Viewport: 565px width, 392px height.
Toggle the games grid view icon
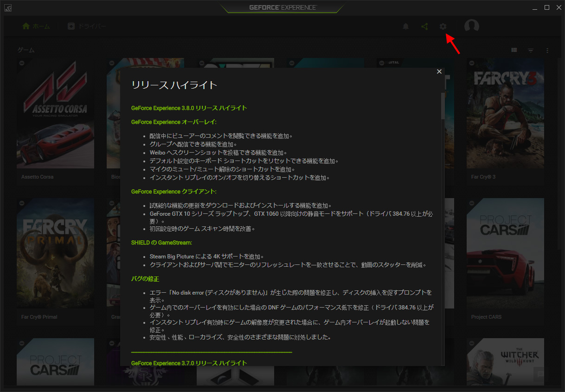514,50
